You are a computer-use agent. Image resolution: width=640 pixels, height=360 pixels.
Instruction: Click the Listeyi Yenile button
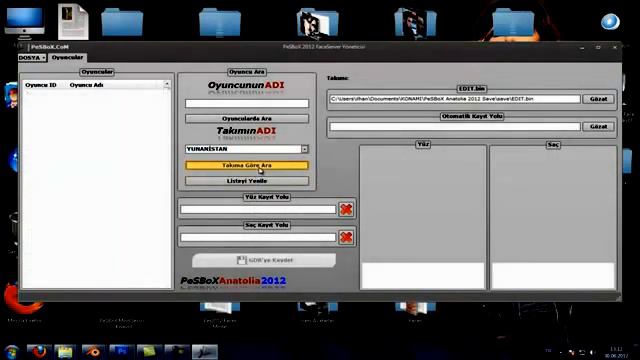[247, 181]
